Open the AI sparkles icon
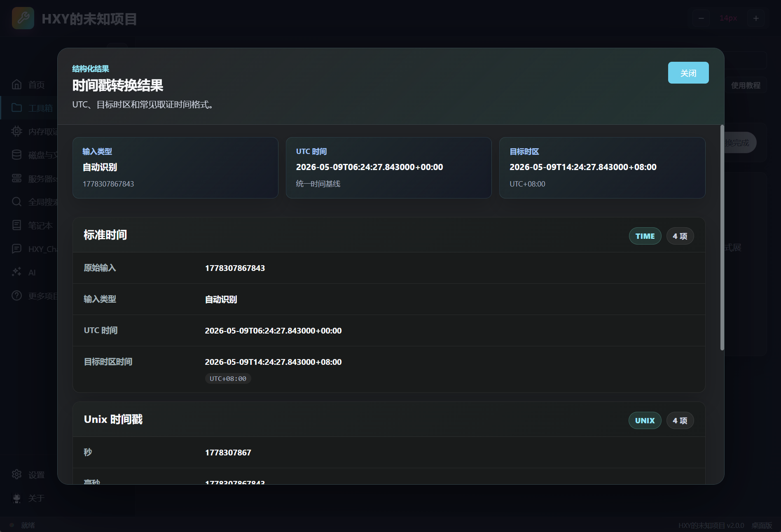Image resolution: width=781 pixels, height=532 pixels. tap(17, 272)
